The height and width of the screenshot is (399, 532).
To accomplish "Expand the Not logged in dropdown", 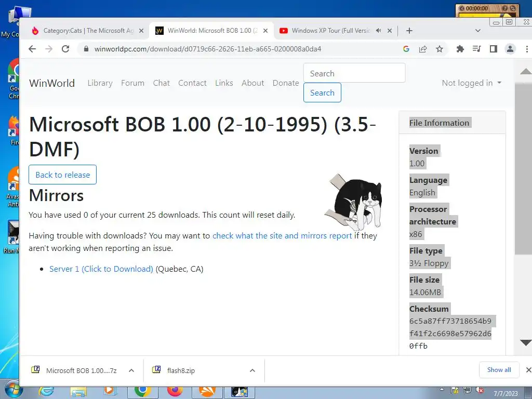I will 472,83.
